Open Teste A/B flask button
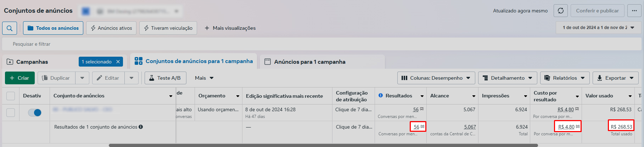Screen dimensions: 644x147 click(165, 78)
